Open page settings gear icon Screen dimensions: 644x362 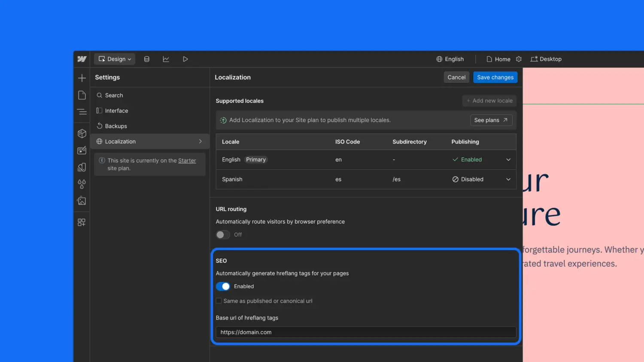pos(519,59)
